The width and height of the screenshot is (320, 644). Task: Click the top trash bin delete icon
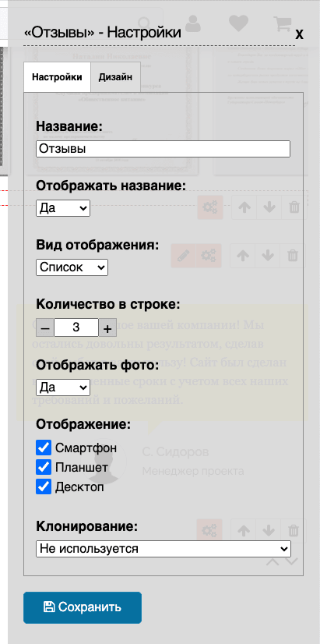tap(294, 207)
